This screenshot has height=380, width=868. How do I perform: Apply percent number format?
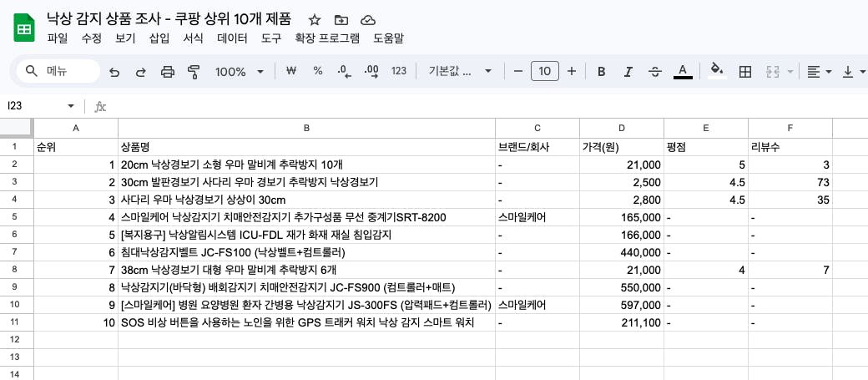coord(318,71)
